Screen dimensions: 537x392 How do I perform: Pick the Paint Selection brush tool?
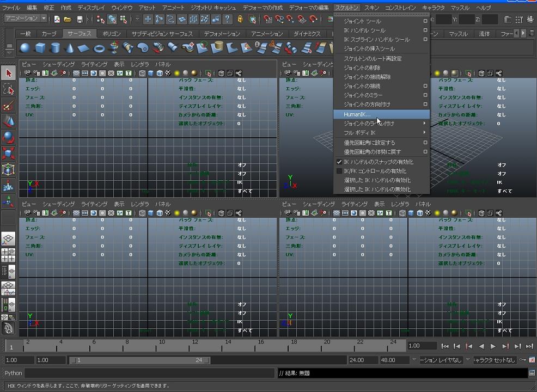coord(8,105)
